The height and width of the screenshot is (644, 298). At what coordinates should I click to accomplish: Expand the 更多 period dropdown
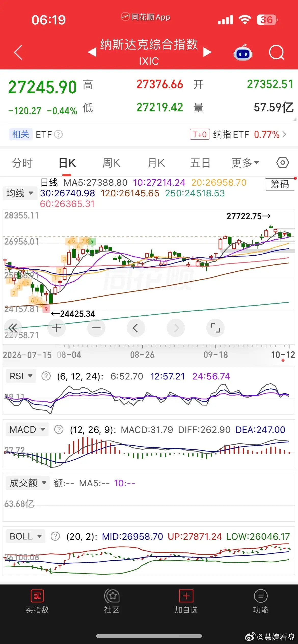pos(245,163)
